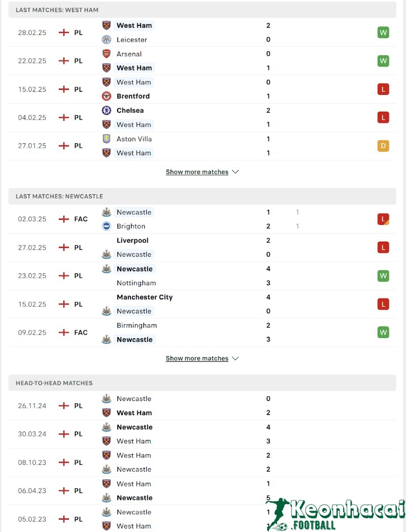Click the Chelsea club crest
Screen dimensions: 406x532
pyautogui.click(x=106, y=110)
